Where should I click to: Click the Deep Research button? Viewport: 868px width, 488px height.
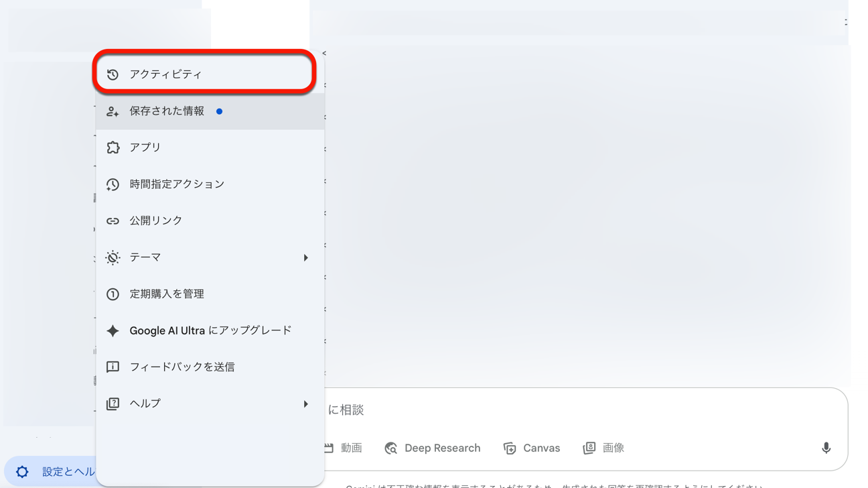433,448
